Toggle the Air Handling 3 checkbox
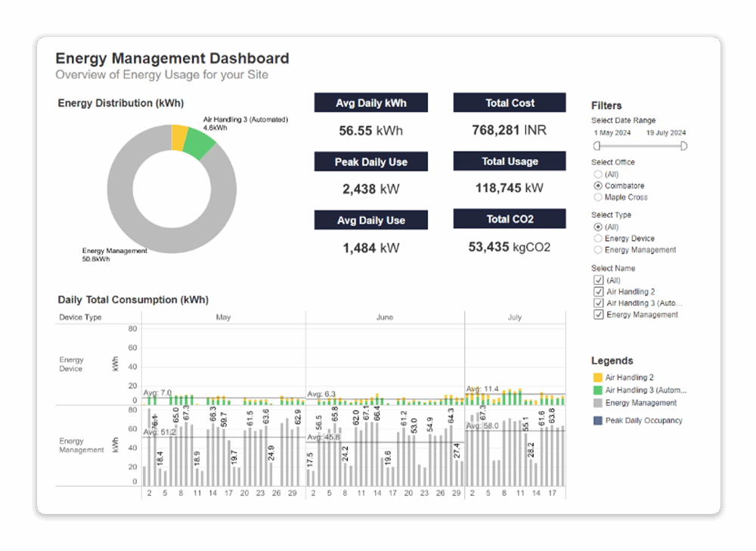This screenshot has height=551, width=756. pyautogui.click(x=599, y=303)
